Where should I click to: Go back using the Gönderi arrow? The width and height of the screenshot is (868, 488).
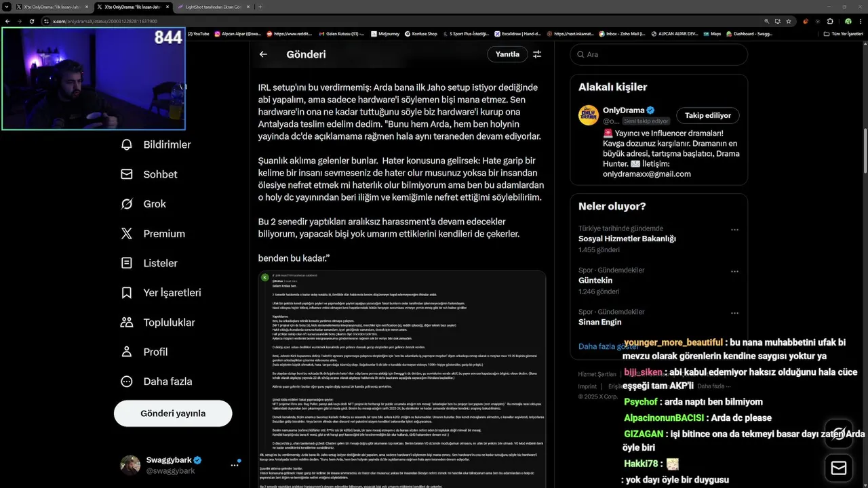(x=263, y=54)
